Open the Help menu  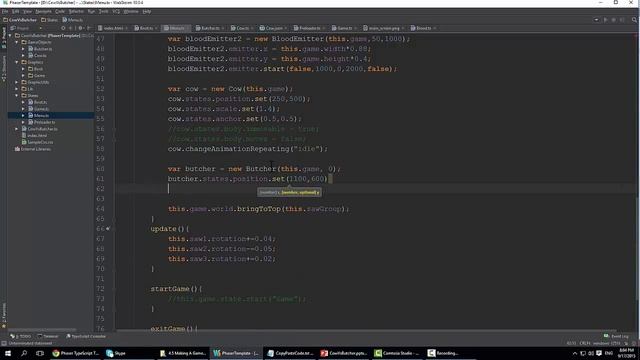click(x=147, y=11)
